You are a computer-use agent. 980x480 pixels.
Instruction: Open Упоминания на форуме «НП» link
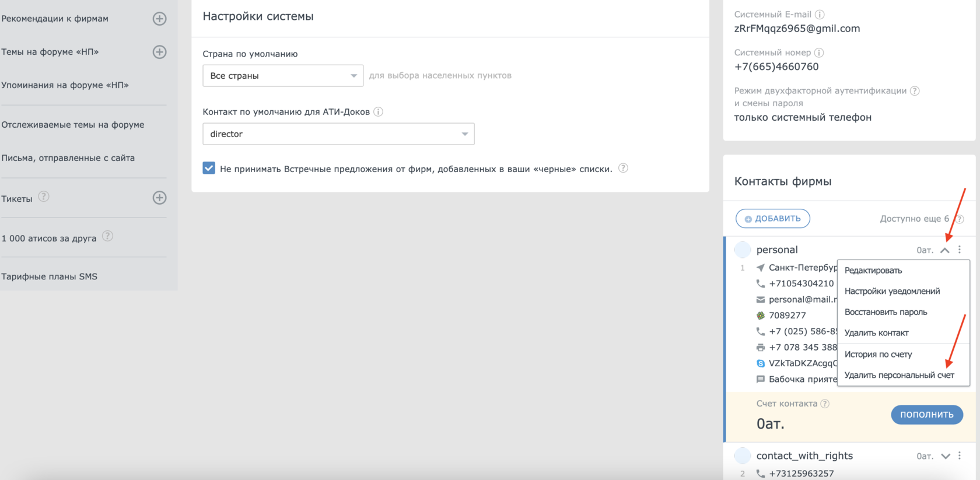tap(65, 85)
